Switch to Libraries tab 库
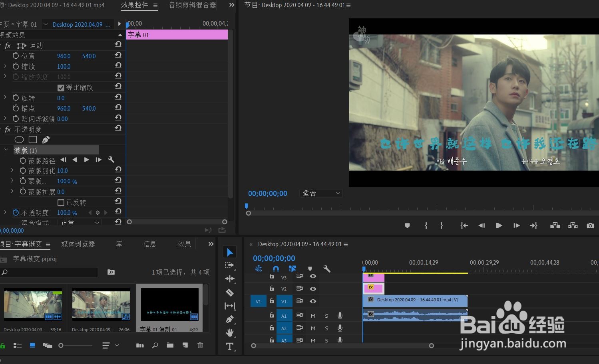The width and height of the screenshot is (599, 364). pyautogui.click(x=119, y=244)
